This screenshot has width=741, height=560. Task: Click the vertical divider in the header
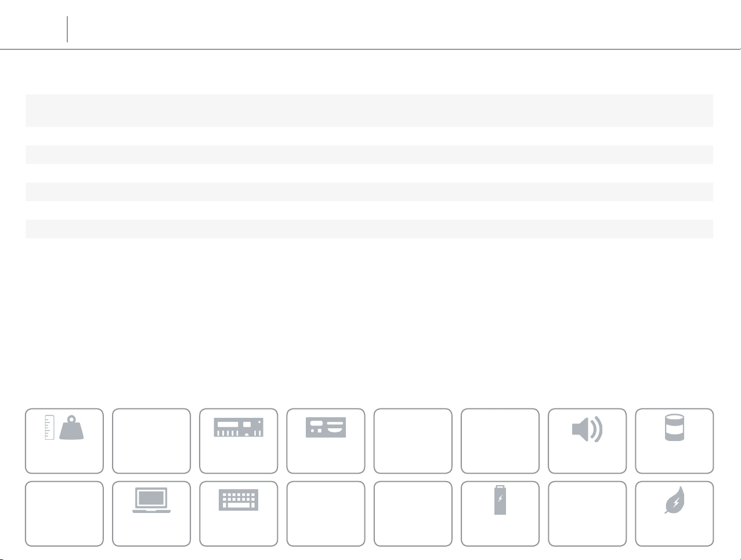click(67, 29)
